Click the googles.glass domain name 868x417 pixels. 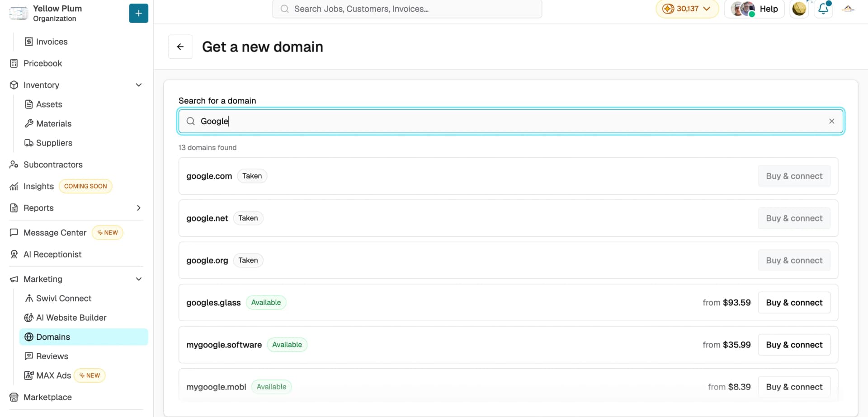(x=213, y=303)
